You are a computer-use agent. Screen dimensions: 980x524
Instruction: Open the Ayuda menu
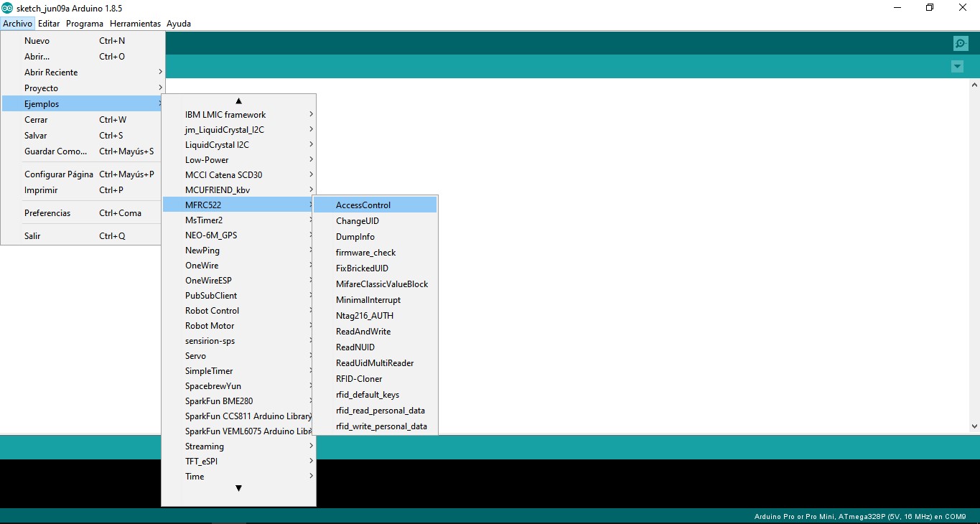179,24
